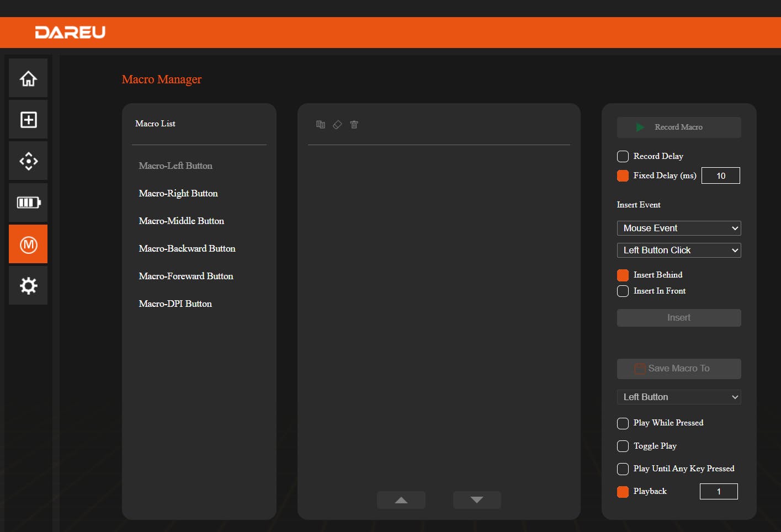The height and width of the screenshot is (532, 781).
Task: Open the Left Button save target dropdown
Action: pyautogui.click(x=678, y=397)
